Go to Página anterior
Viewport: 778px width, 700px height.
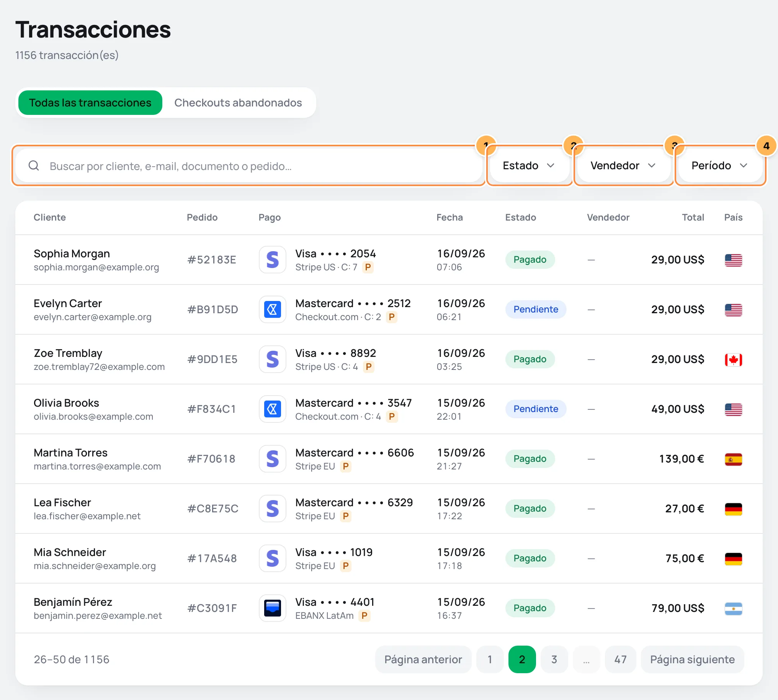pyautogui.click(x=423, y=659)
